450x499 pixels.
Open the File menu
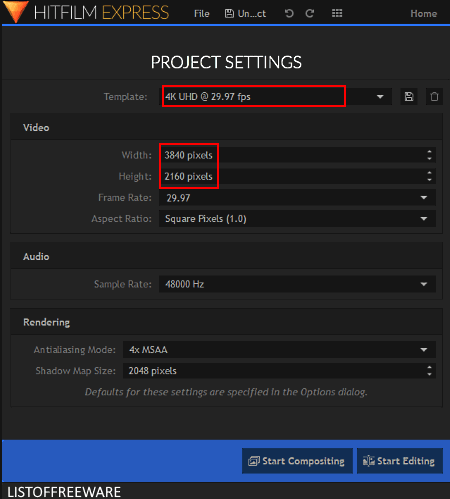[x=202, y=14]
